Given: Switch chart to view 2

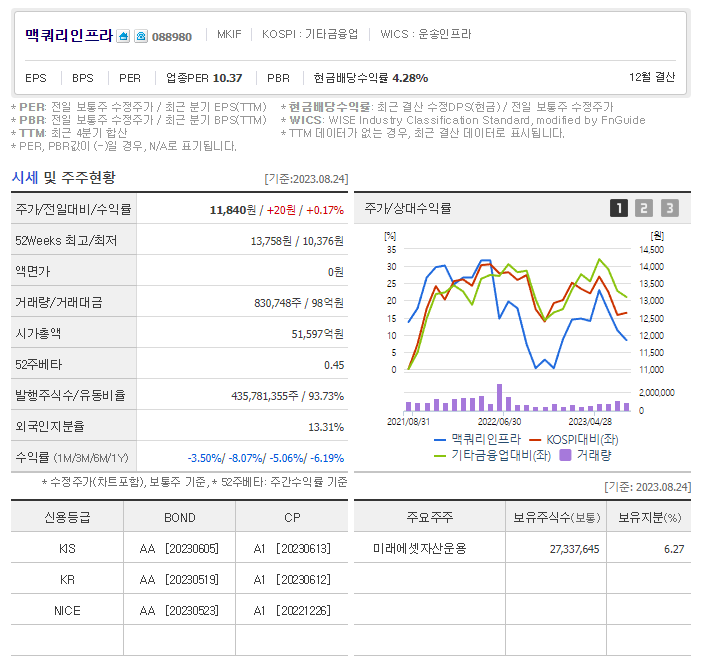Looking at the screenshot, I should pos(644,208).
